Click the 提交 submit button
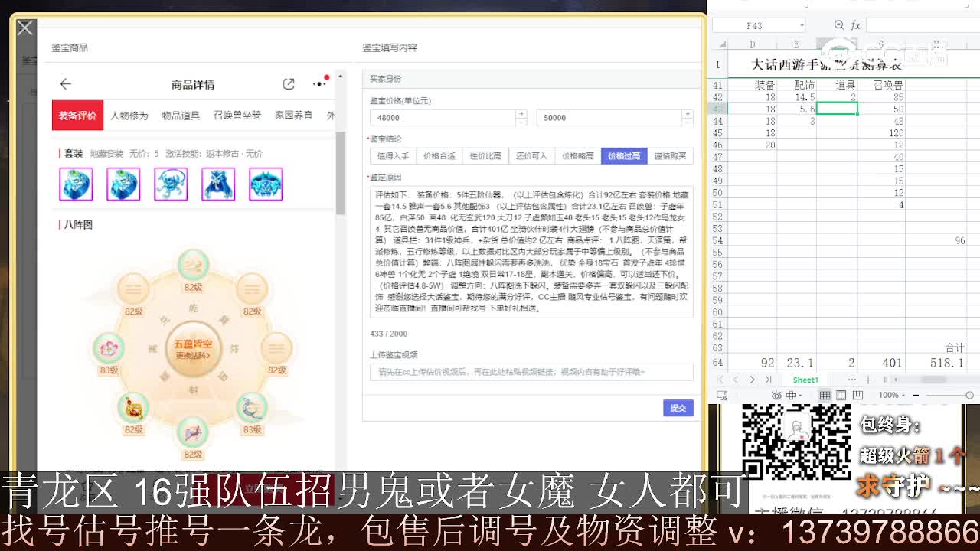Viewport: 980px width, 551px height. 678,408
